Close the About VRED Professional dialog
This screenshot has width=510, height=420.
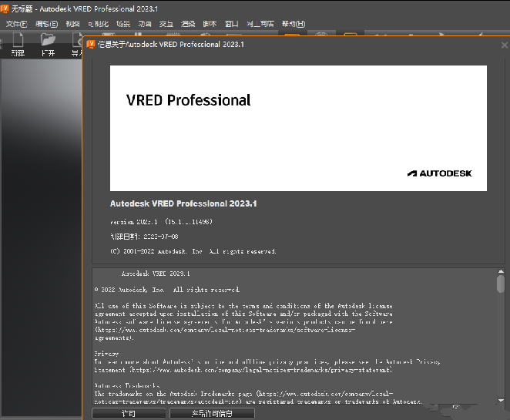point(504,45)
